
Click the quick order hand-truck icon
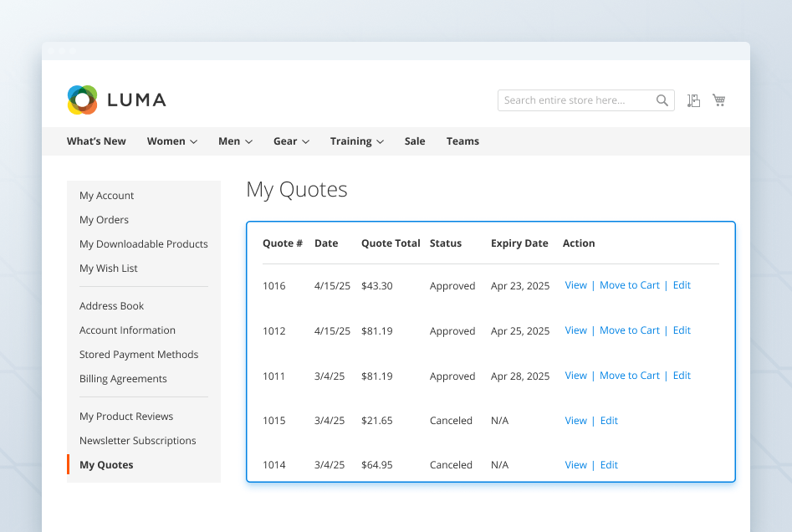pos(693,100)
